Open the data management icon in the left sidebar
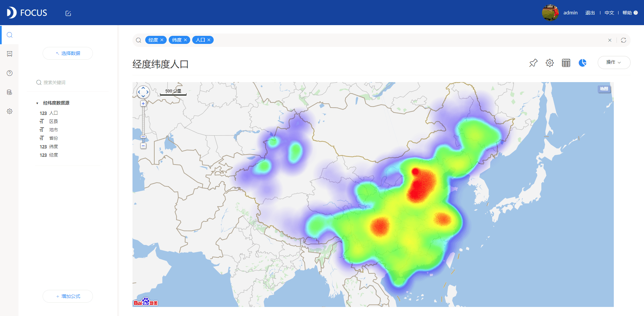The width and height of the screenshot is (644, 316). click(x=10, y=92)
